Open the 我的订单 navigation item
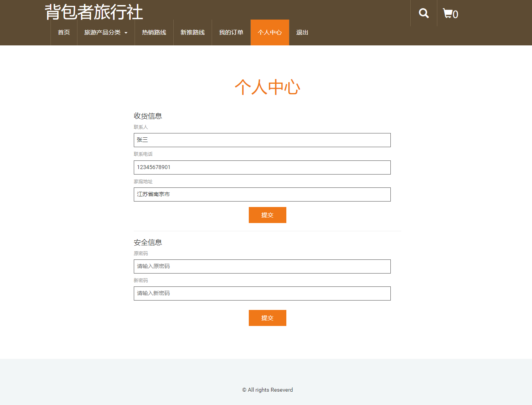532x405 pixels. (x=231, y=32)
